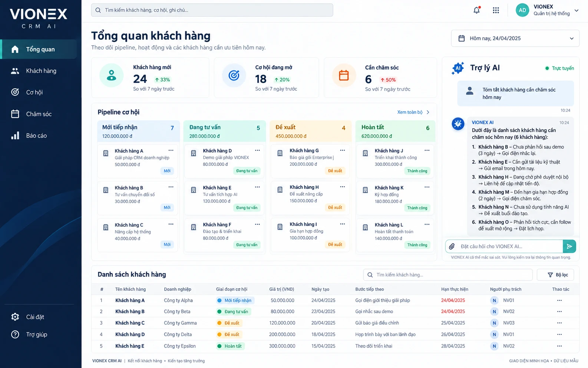Image resolution: width=588 pixels, height=368 pixels.
Task: Click row actions for Công ty Alpha
Action: (559, 300)
